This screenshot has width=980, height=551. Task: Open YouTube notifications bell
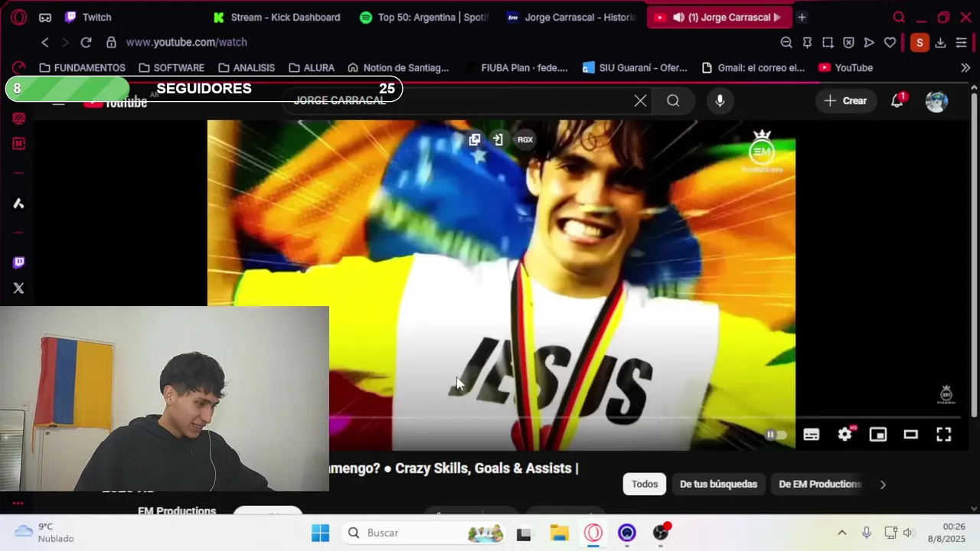pos(897,101)
